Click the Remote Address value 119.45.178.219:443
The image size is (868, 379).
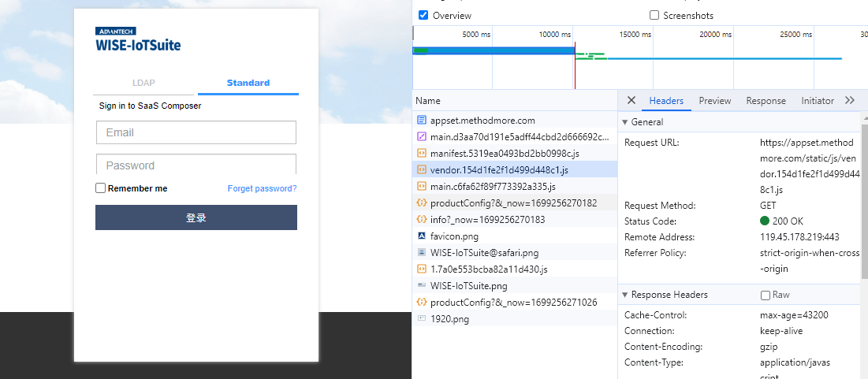(799, 237)
